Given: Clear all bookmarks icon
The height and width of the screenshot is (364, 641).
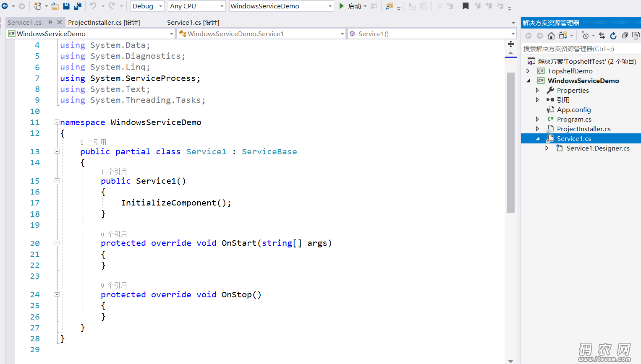Looking at the screenshot, I should (500, 6).
